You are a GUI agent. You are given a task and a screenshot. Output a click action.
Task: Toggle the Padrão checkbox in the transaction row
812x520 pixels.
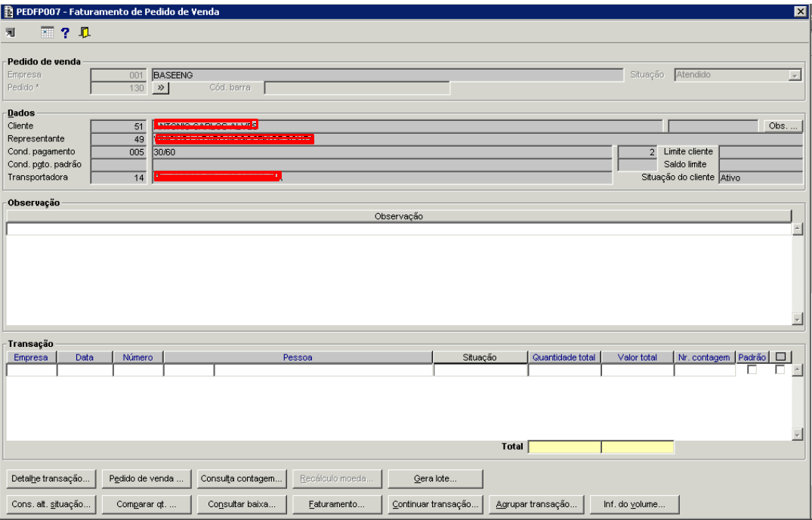[x=752, y=370]
